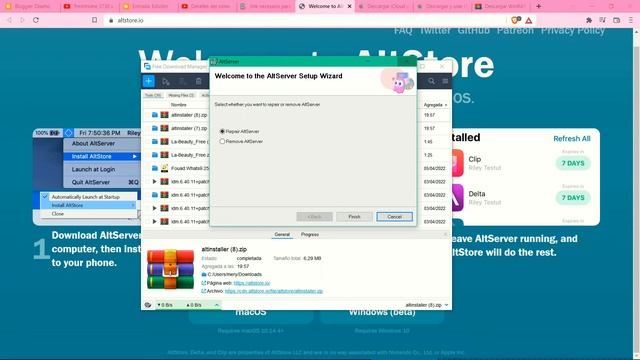
Task: Open a new browser tab
Action: pyautogui.click(x=538, y=6)
